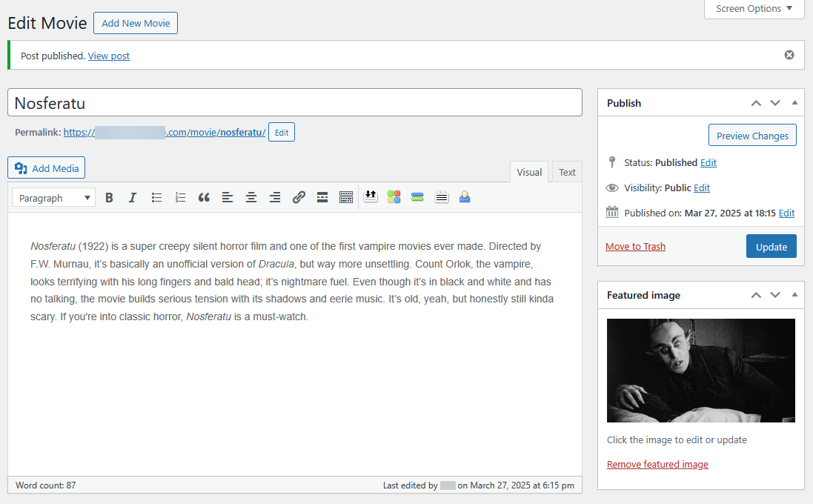
Task: Collapse the Featured image panel
Action: click(794, 295)
